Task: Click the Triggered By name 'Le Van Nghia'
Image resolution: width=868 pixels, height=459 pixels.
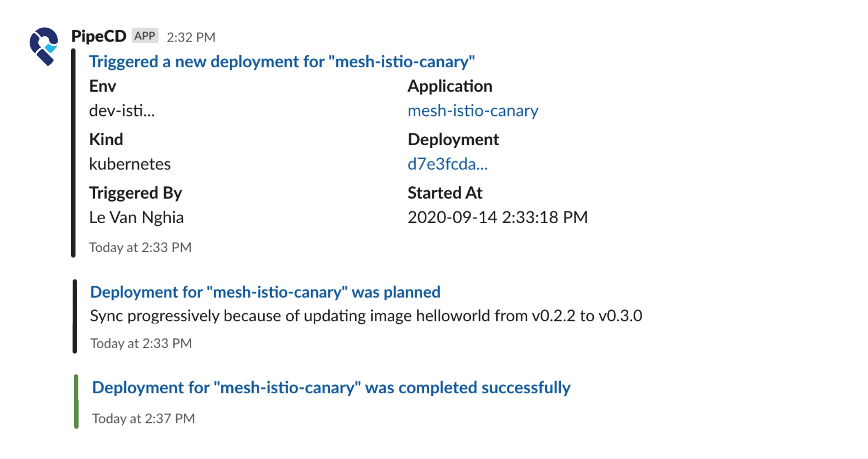Action: [136, 217]
